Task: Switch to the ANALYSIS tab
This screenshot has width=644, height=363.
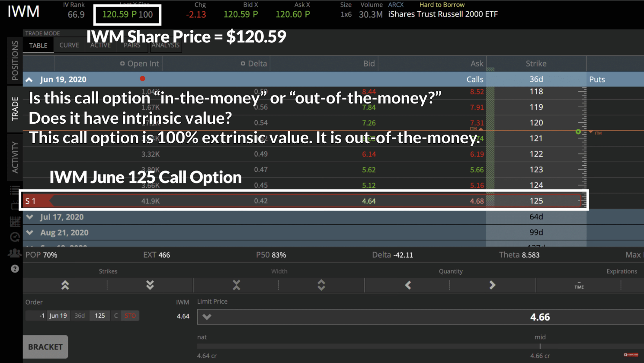Action: pyautogui.click(x=165, y=45)
